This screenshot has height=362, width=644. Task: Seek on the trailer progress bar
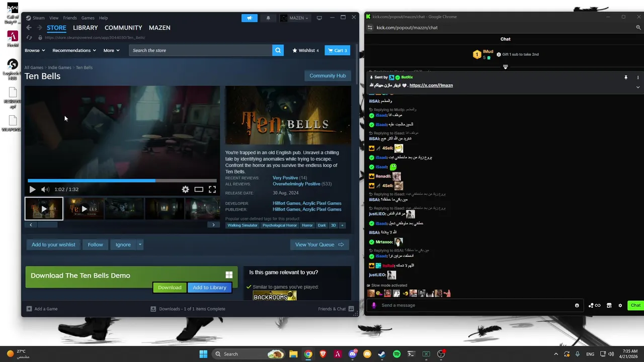(122, 180)
